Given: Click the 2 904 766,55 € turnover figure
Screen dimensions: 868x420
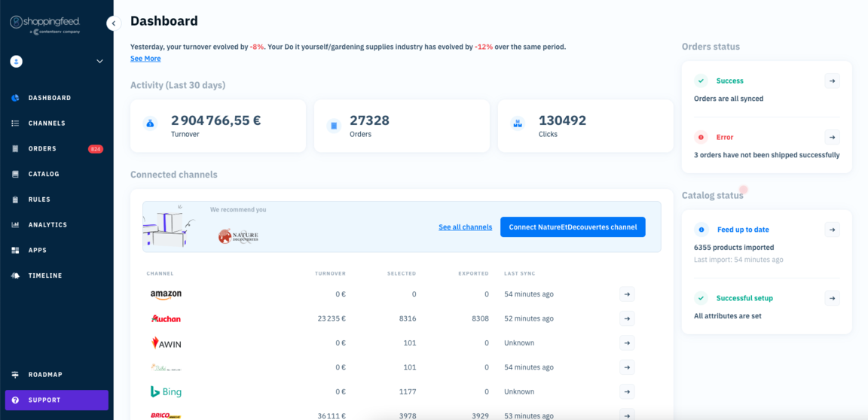Looking at the screenshot, I should coord(216,120).
